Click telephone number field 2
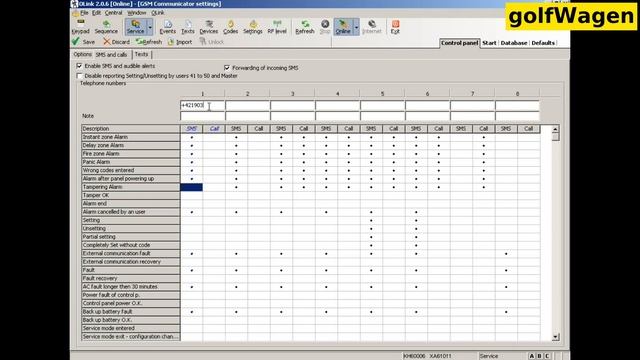 point(247,105)
